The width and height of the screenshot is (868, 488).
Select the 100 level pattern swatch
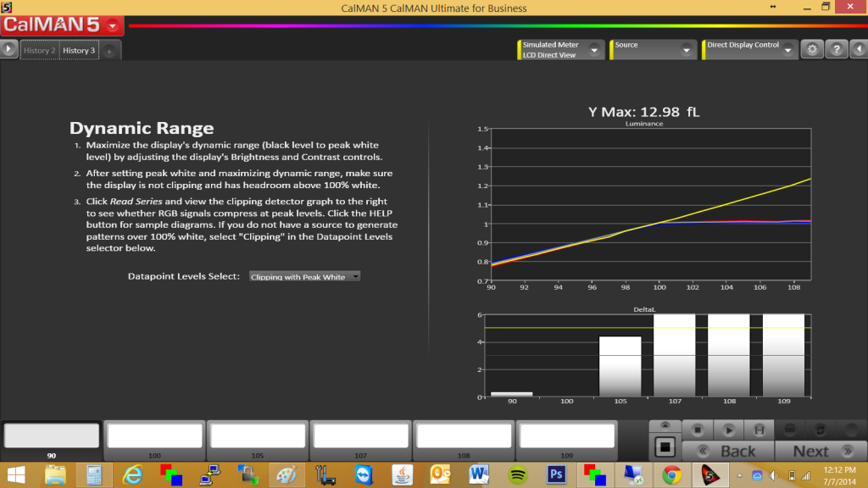coord(154,435)
